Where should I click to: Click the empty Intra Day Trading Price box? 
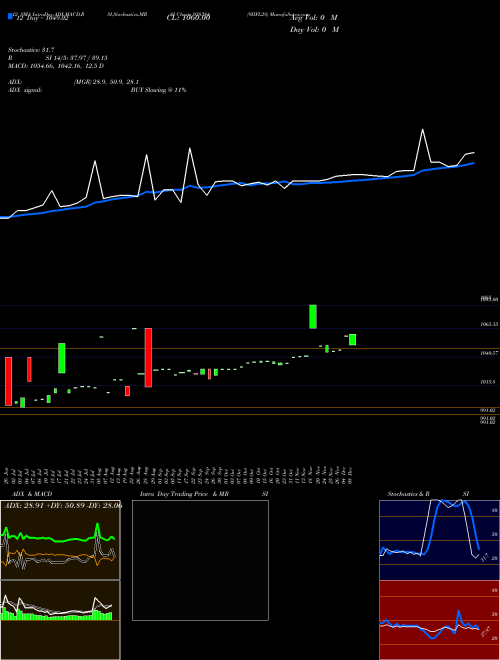pos(200,560)
